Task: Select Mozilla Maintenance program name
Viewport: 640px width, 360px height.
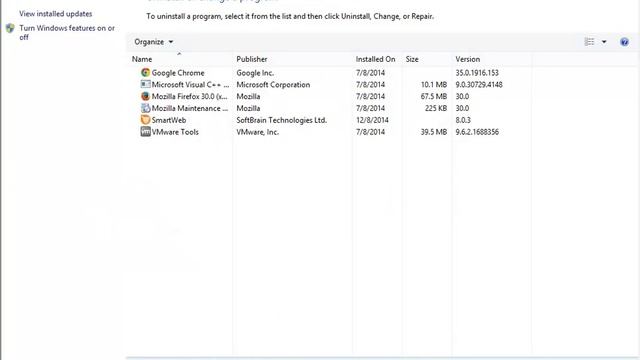Action: click(190, 109)
